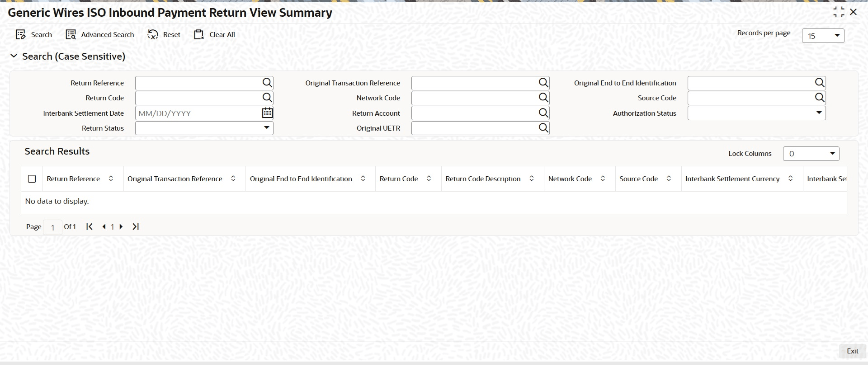This screenshot has width=868, height=367.
Task: Open Lock Columns dropdown
Action: pos(811,154)
